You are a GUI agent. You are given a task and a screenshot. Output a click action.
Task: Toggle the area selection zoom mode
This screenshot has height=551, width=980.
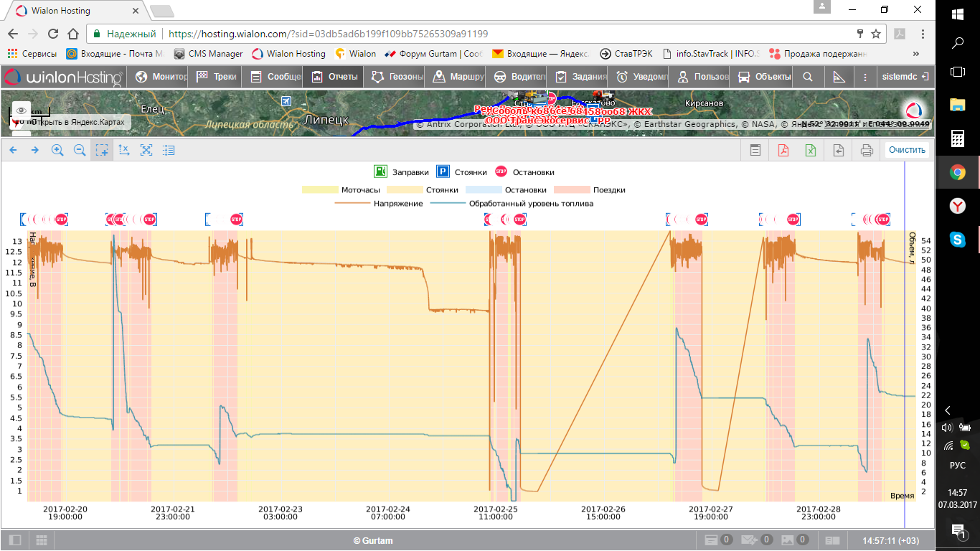(x=102, y=150)
